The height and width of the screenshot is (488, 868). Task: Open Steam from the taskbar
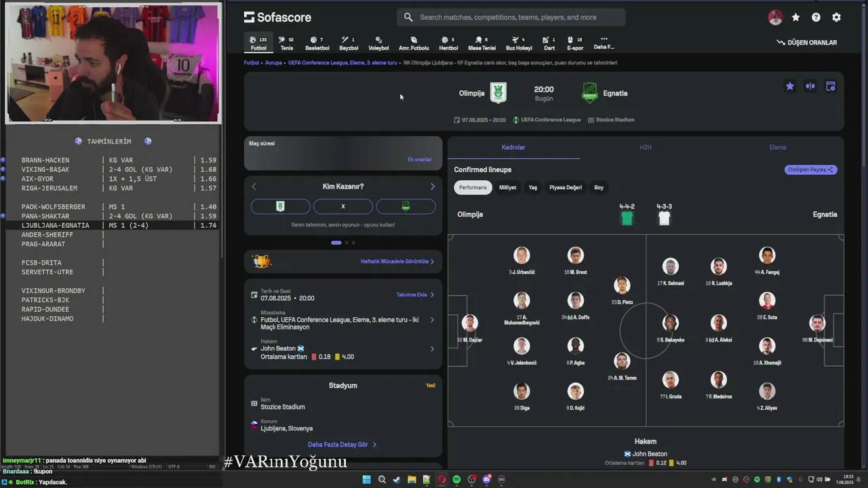396,479
